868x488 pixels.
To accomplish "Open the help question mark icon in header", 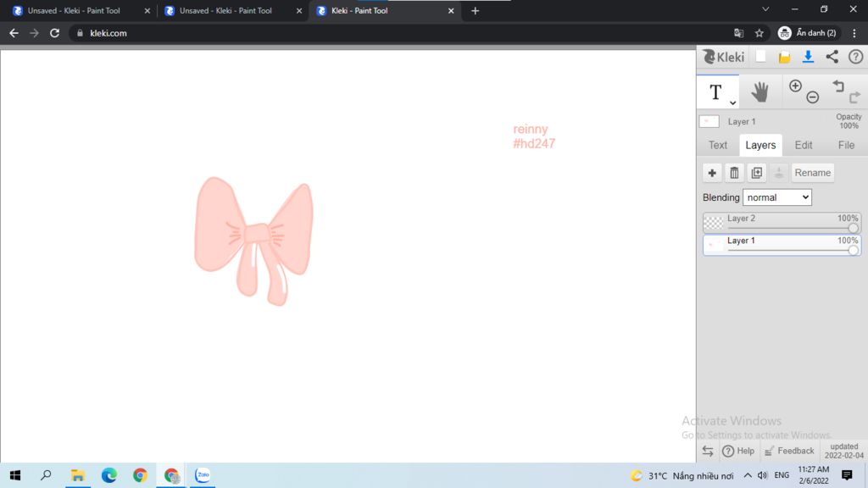I will (856, 57).
